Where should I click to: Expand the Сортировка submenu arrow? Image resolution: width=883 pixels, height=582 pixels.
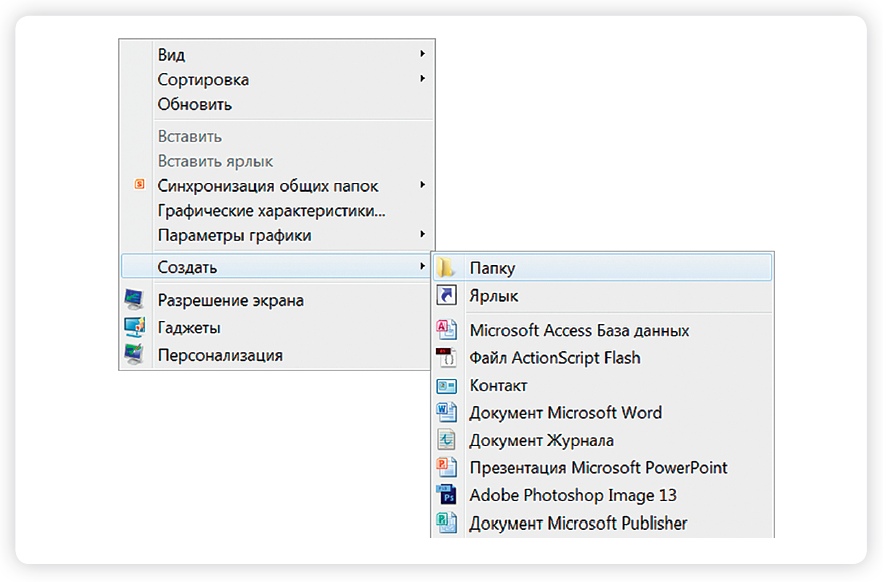422,78
